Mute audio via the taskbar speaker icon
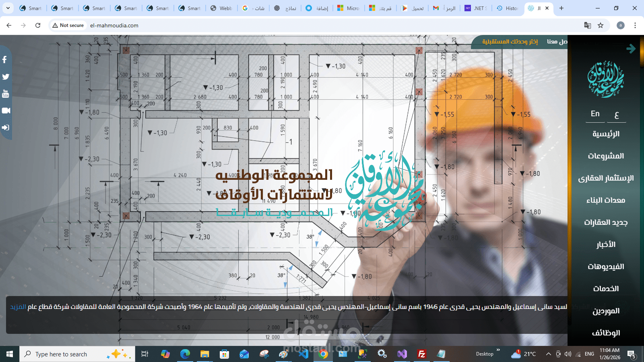The width and height of the screenshot is (644, 362). tap(568, 354)
